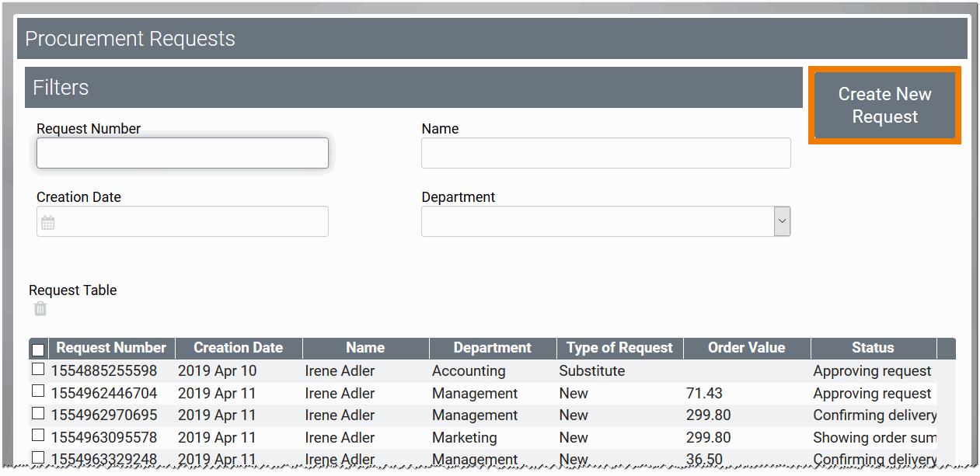Screen dimensions: 980x476
Task: Select the Accounting row for Irene Adler
Action: click(469, 371)
